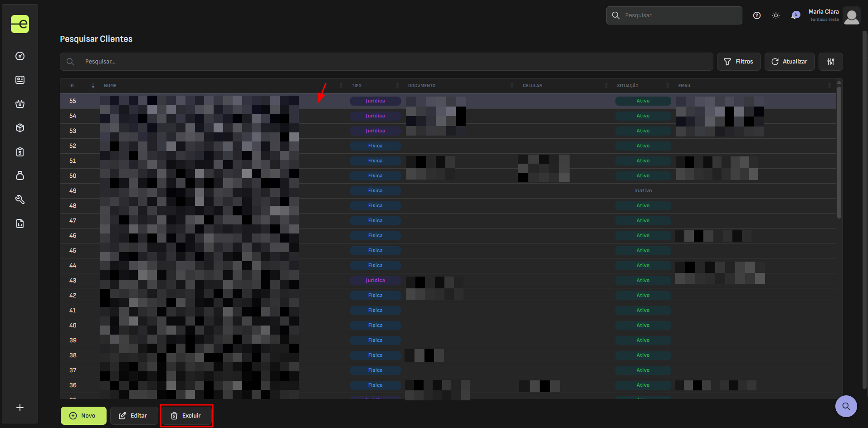Open the help question mark icon
The height and width of the screenshot is (428, 868).
tap(757, 15)
